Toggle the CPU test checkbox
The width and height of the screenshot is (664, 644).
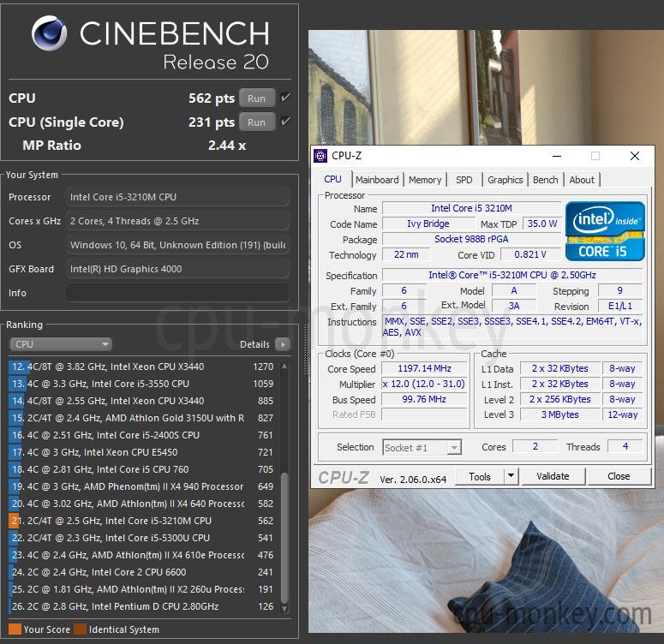tap(286, 98)
